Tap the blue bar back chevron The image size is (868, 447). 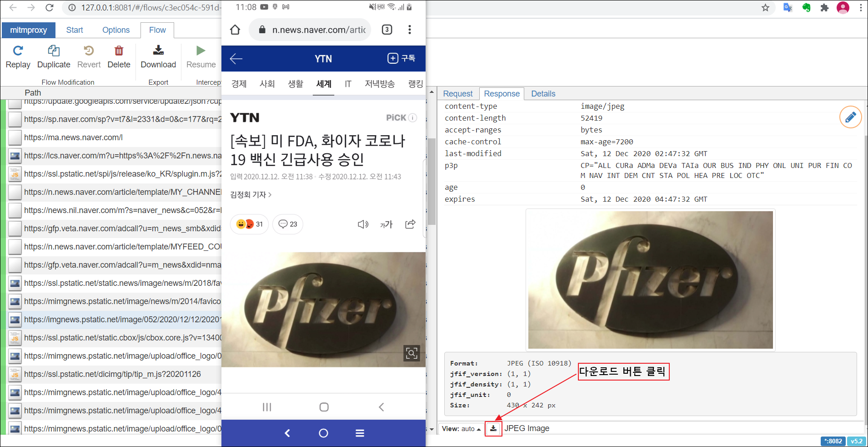point(287,433)
